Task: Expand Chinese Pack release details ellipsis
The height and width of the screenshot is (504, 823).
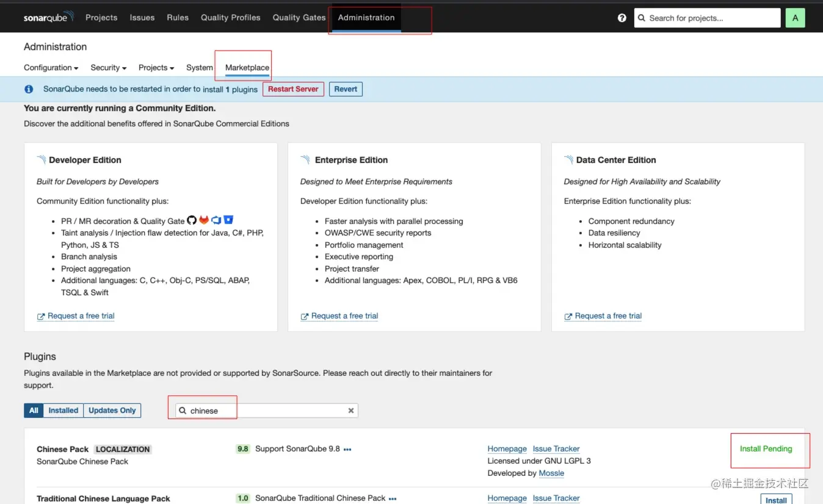Action: (x=347, y=450)
